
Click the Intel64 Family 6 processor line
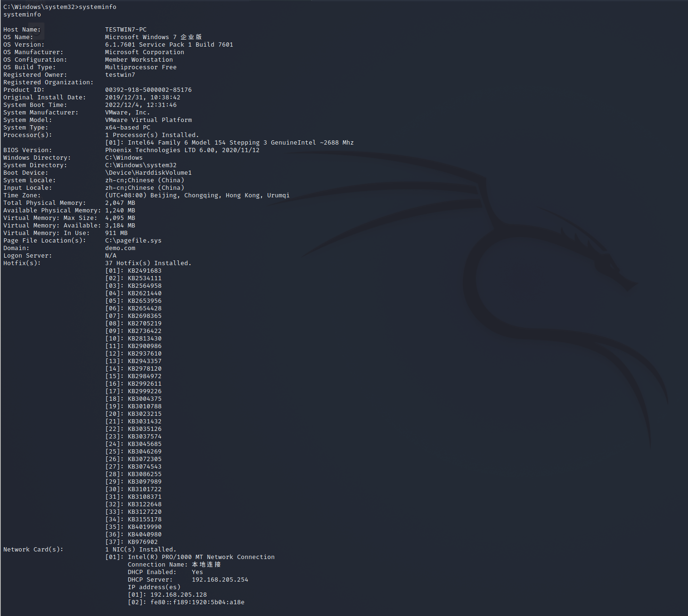tap(229, 143)
